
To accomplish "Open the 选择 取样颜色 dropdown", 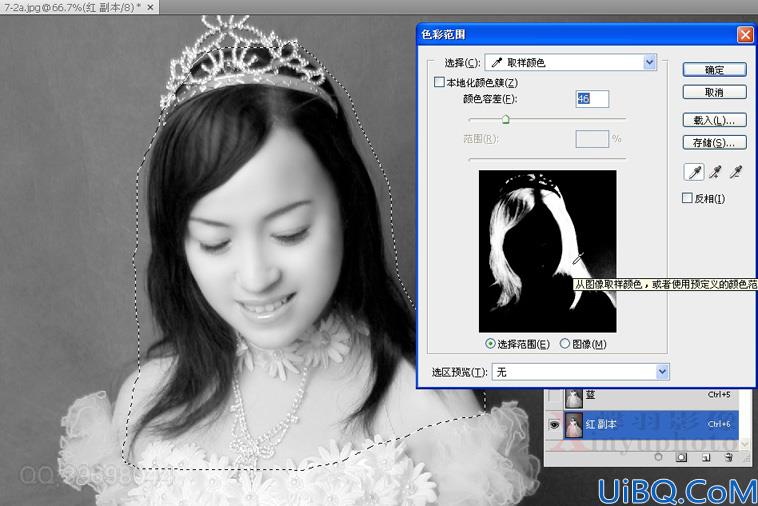I will 571,62.
